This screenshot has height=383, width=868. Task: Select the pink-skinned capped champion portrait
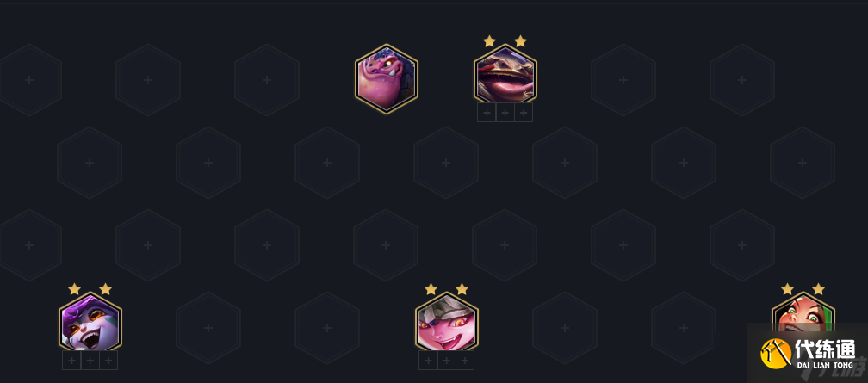click(x=447, y=324)
